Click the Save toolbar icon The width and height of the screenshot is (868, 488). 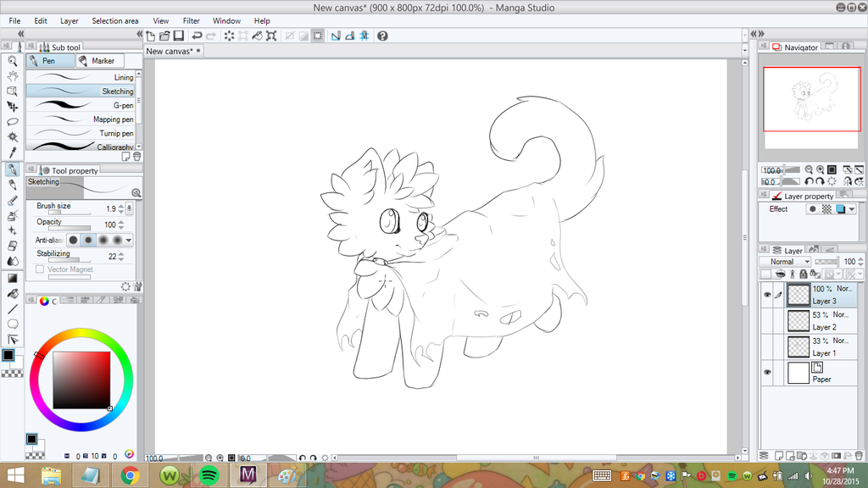click(178, 36)
